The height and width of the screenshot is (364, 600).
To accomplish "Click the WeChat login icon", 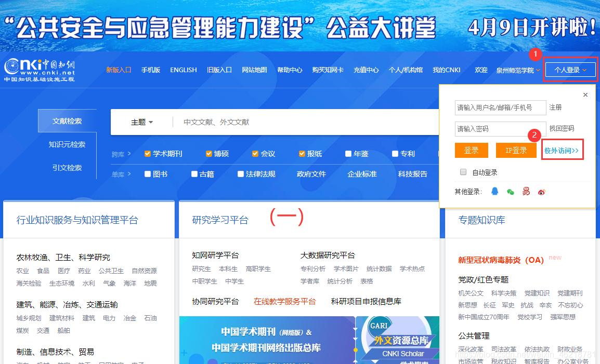I will point(511,192).
